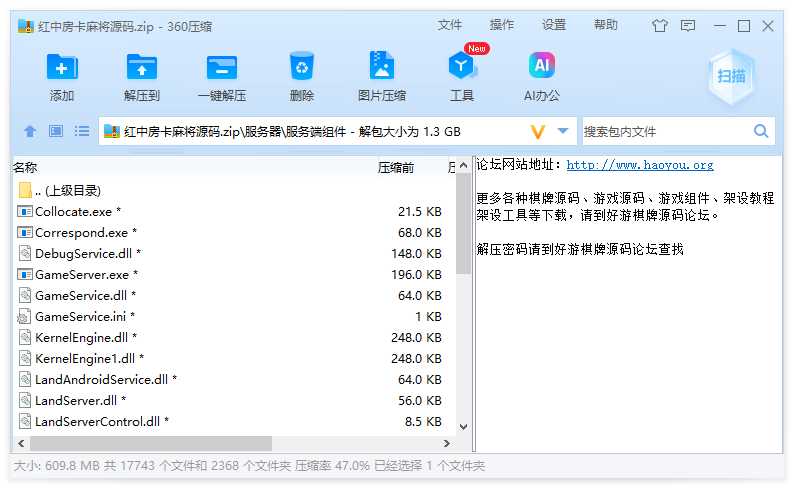This screenshot has height=488, width=794.
Task: Click the file list's scroll down arrow
Action: point(463,427)
